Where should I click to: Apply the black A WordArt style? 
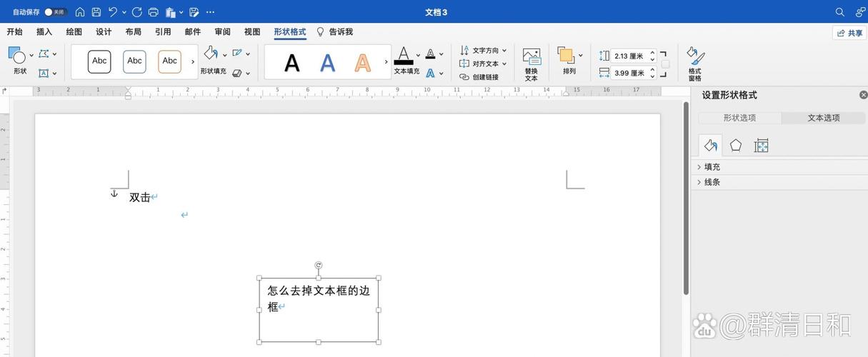coord(291,63)
